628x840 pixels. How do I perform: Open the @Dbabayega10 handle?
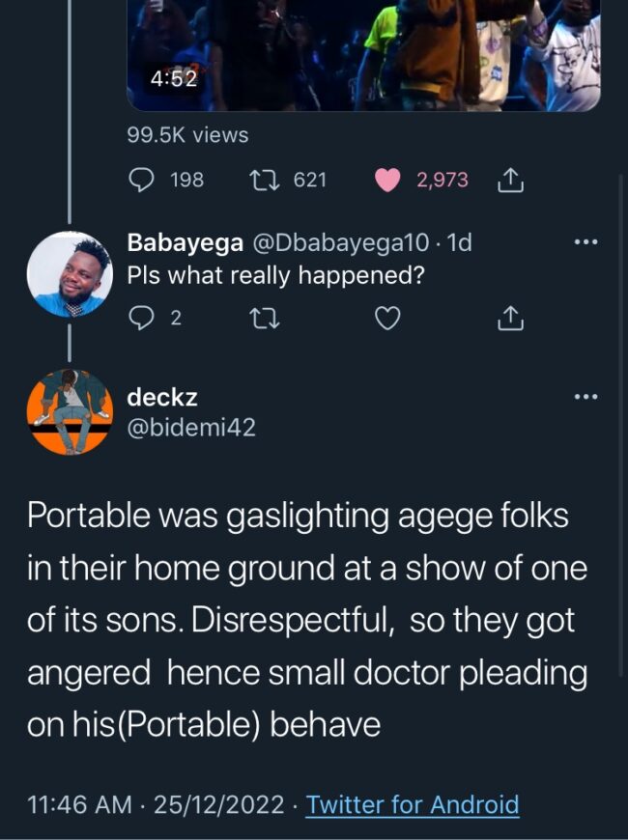(x=337, y=243)
